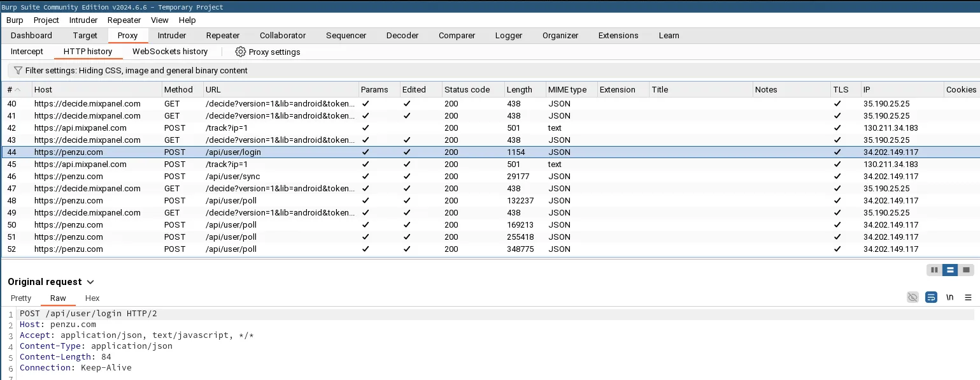Open the Burp menu
Viewport: 980px width, 380px height.
tap(15, 20)
